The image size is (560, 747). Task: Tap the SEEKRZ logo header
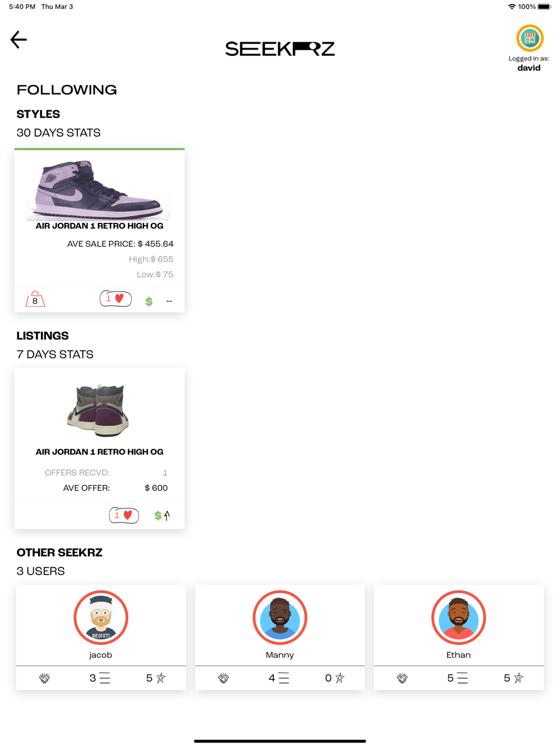tap(280, 49)
